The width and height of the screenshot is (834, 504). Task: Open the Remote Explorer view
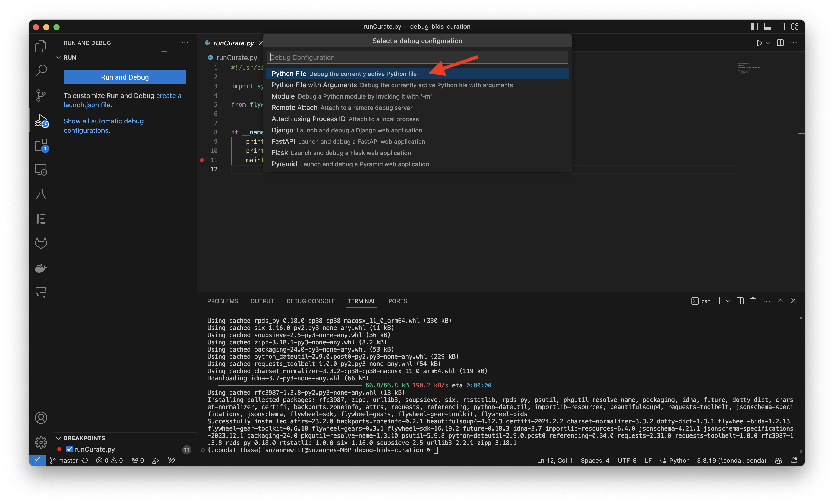[41, 169]
